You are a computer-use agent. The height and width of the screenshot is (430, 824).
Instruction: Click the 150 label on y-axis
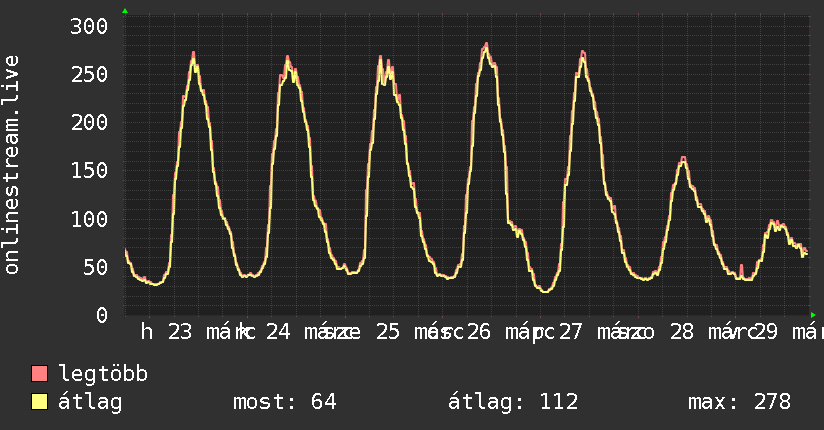click(88, 171)
